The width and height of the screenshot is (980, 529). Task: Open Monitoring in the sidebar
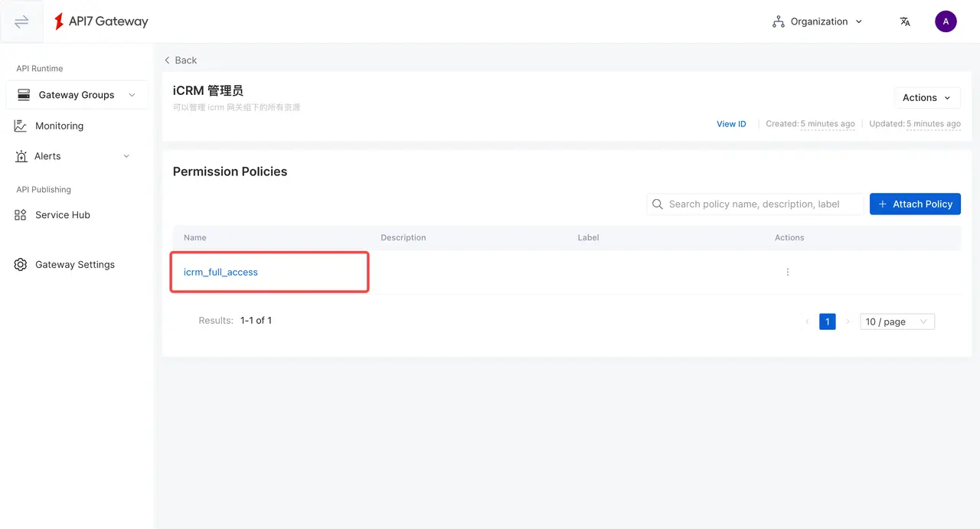tap(59, 126)
